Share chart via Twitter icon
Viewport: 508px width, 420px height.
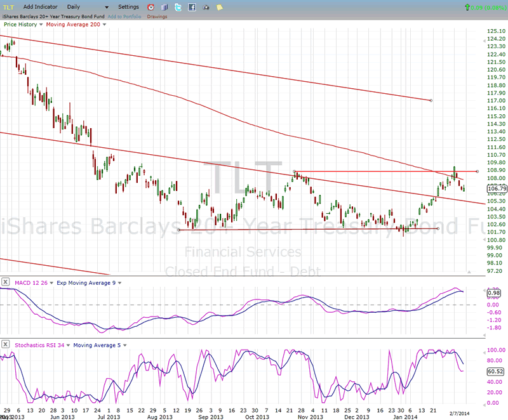click(178, 7)
